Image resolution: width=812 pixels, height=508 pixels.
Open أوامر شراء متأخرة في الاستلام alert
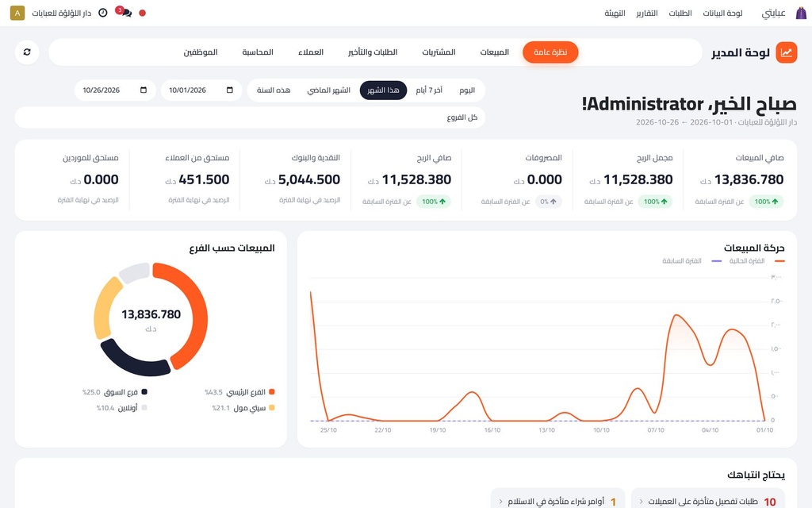pyautogui.click(x=557, y=502)
